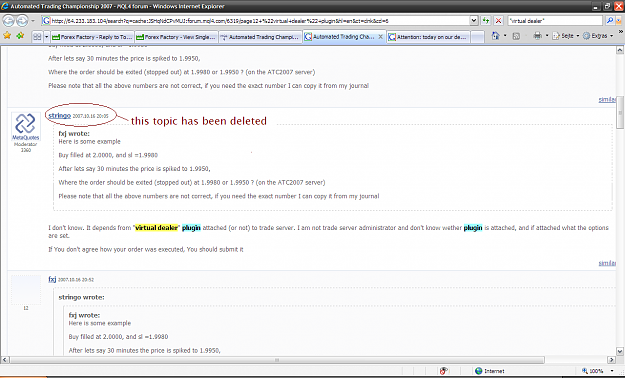
Task: Go back with the browser Back arrow
Action: [x=9, y=20]
